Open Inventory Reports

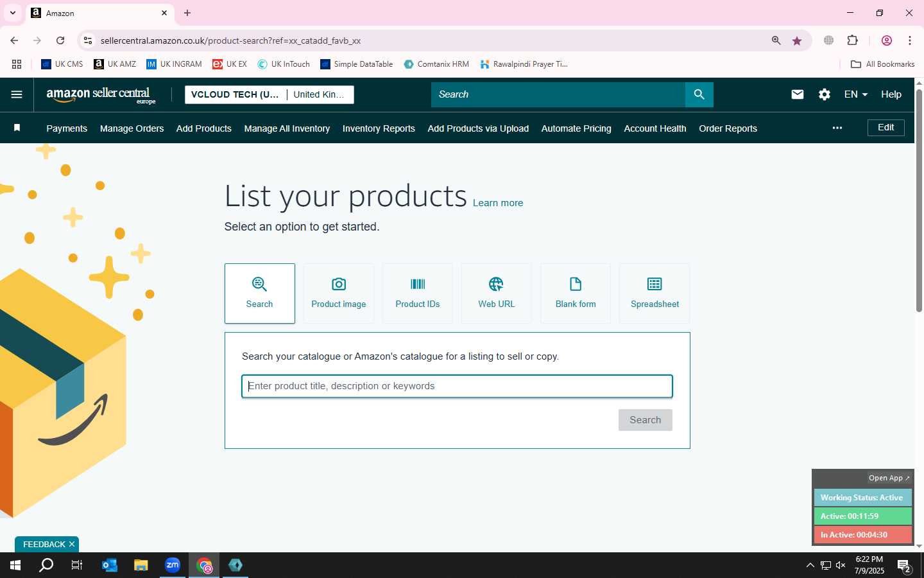click(379, 128)
